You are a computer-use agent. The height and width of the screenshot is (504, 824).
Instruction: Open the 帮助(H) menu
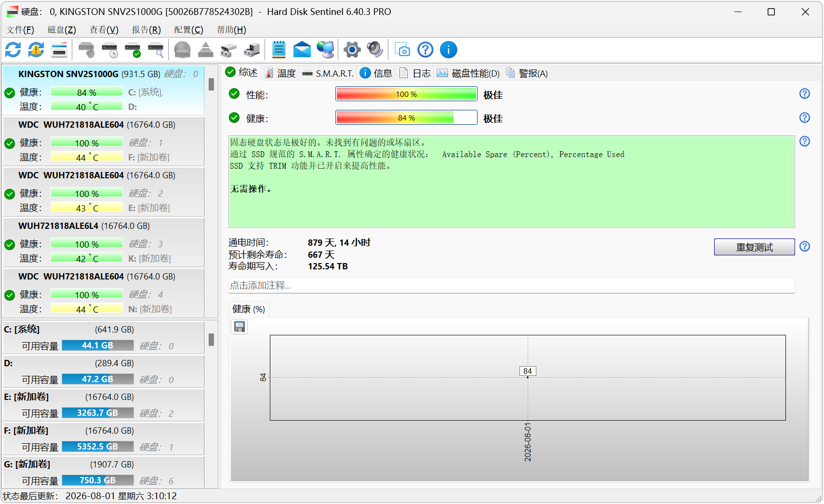[231, 30]
